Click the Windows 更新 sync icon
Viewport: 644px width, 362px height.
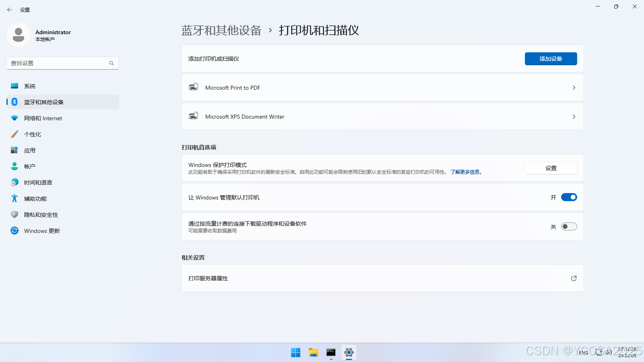pos(14,230)
